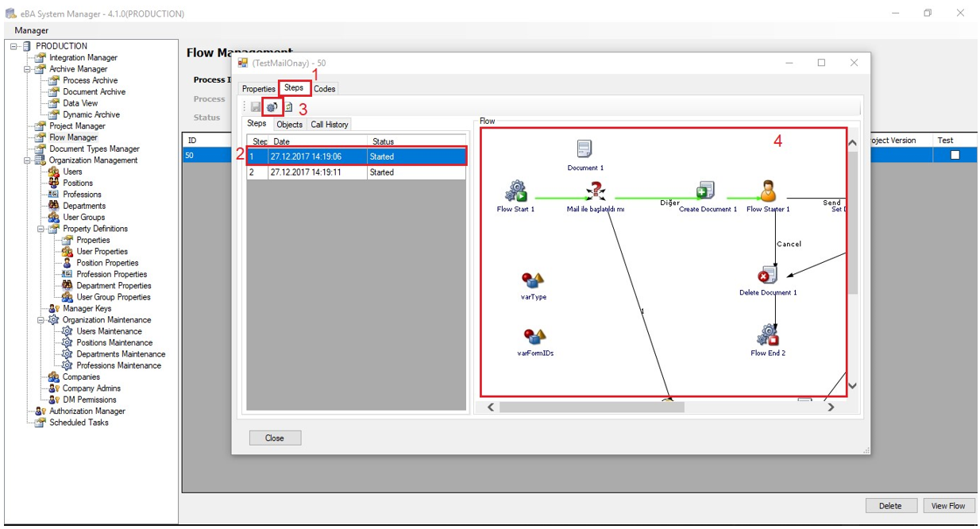Open Document Types Manager in the tree
The width and height of the screenshot is (980, 529).
pos(94,149)
